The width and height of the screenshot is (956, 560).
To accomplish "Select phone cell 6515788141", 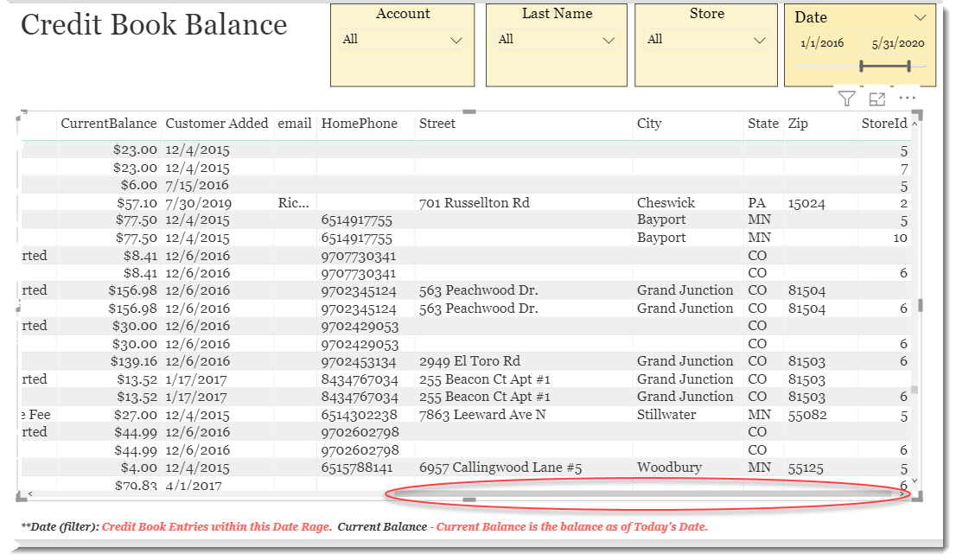I will click(x=357, y=468).
